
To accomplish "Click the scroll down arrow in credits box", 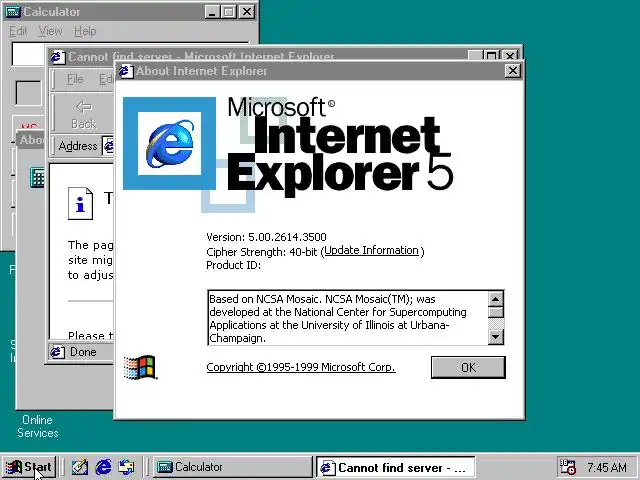I will coord(496,337).
